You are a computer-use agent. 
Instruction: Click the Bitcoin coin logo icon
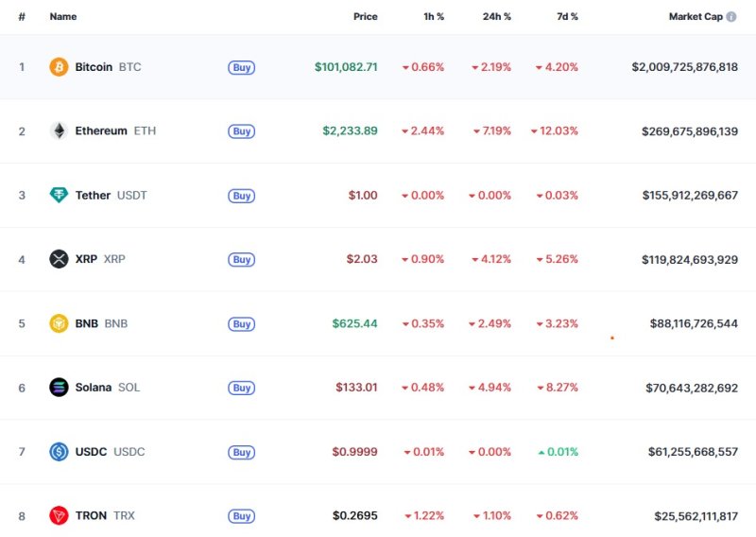pyautogui.click(x=59, y=67)
